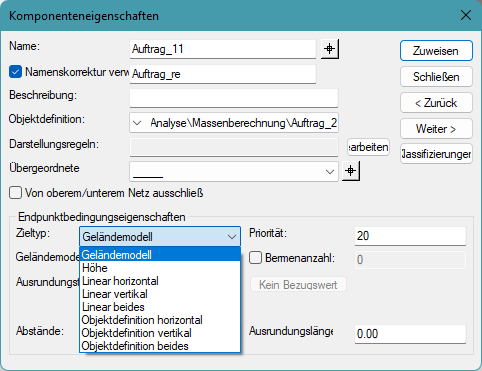Collapse the Zieltyp dropdown showing Geländemodell

point(160,237)
